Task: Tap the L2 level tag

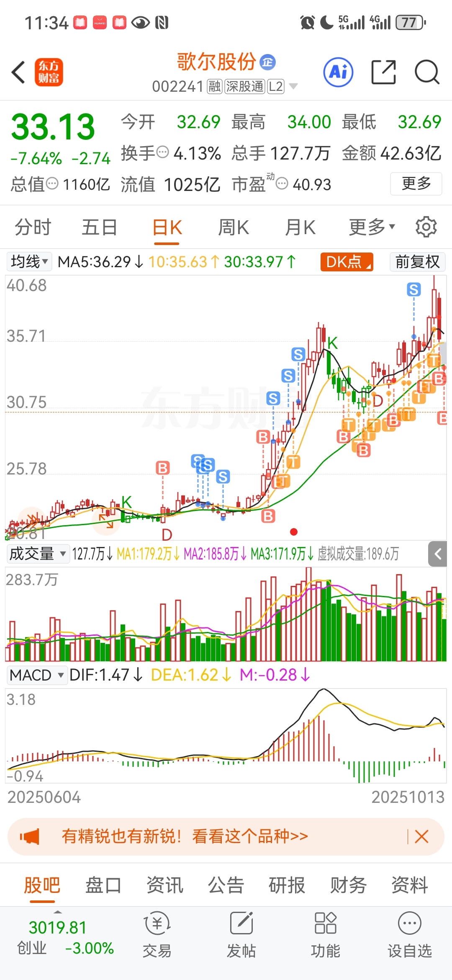Action: click(x=276, y=87)
